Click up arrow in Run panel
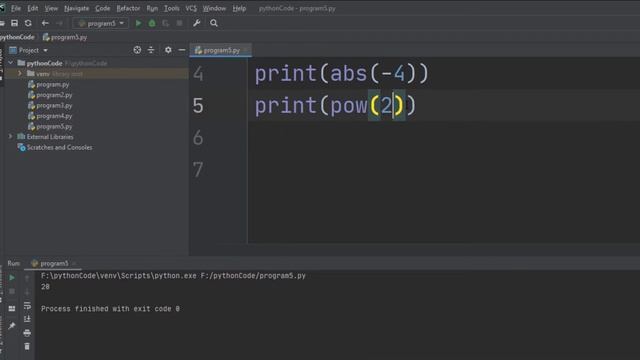640x360 pixels. pyautogui.click(x=27, y=278)
